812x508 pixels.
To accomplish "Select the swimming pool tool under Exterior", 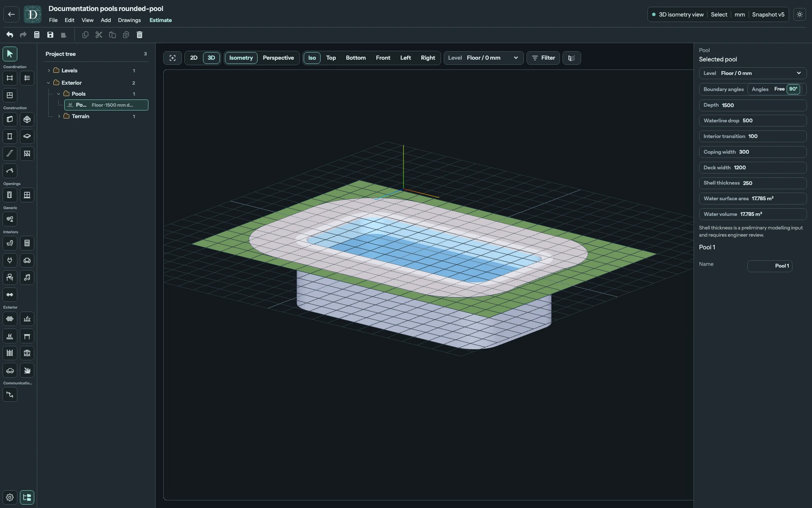I will [x=10, y=336].
